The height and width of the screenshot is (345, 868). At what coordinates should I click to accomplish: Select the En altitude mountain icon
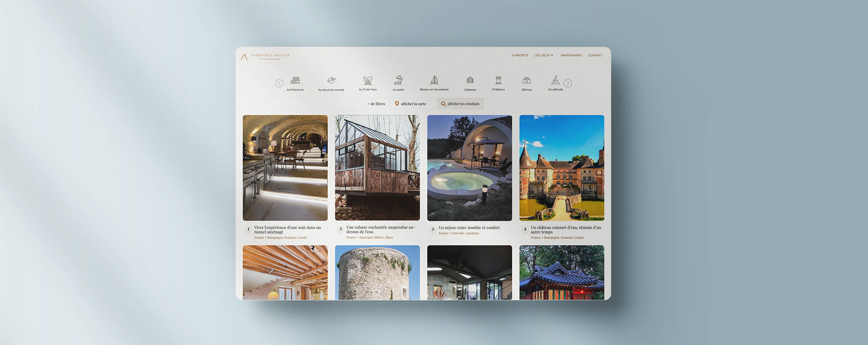pyautogui.click(x=556, y=81)
